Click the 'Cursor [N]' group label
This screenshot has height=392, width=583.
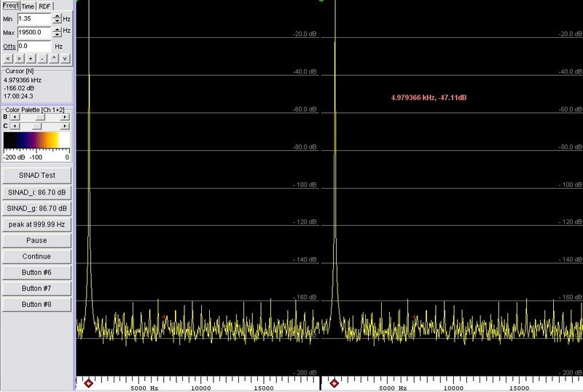[x=20, y=71]
